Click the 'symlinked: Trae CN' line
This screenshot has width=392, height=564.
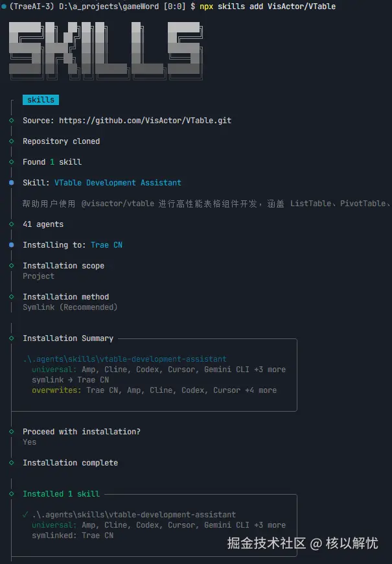pos(73,535)
